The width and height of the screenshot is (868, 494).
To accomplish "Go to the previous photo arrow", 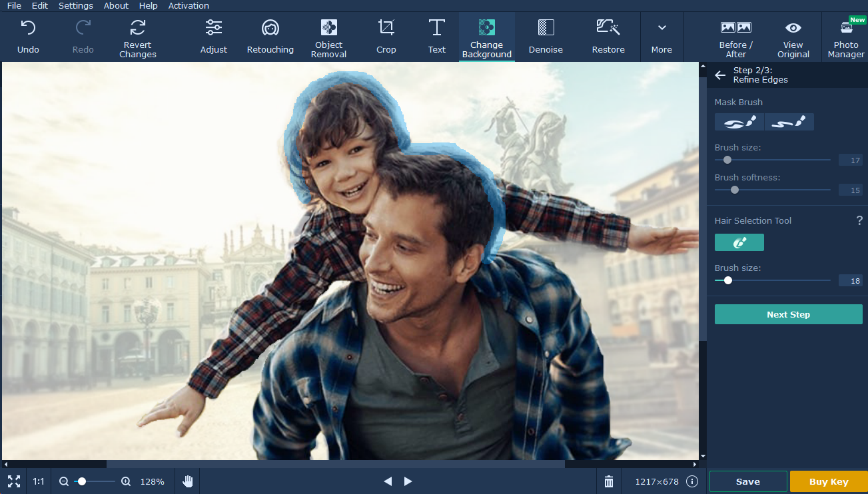I will (388, 481).
